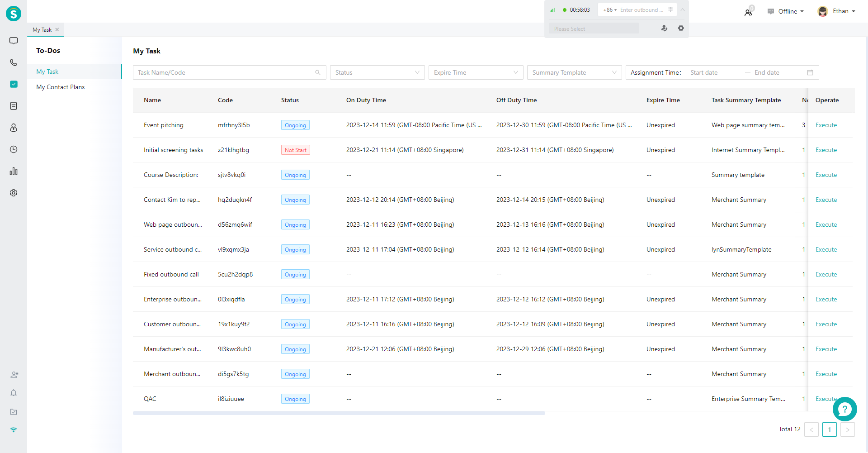
Task: Click Execute for Manufacturer's outbound task
Action: tap(826, 349)
